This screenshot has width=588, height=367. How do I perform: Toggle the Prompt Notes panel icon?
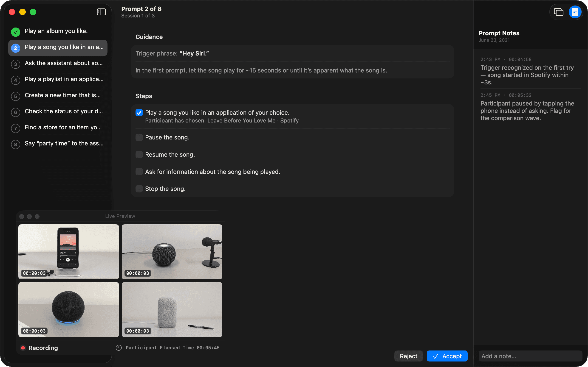pos(575,12)
